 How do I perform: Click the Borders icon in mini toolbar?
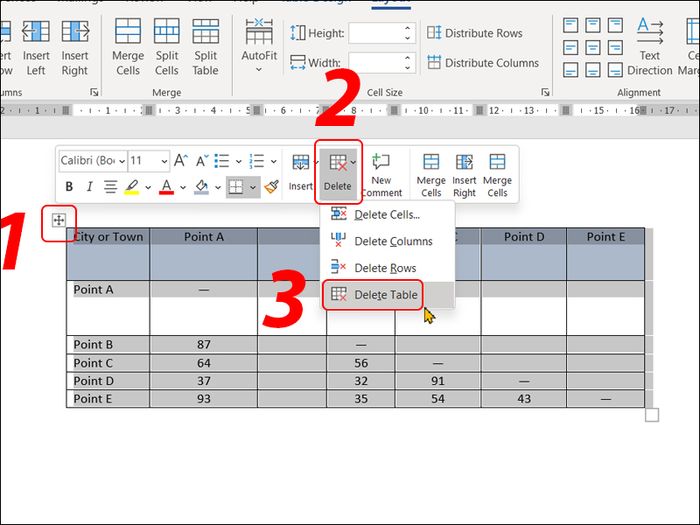(x=236, y=187)
